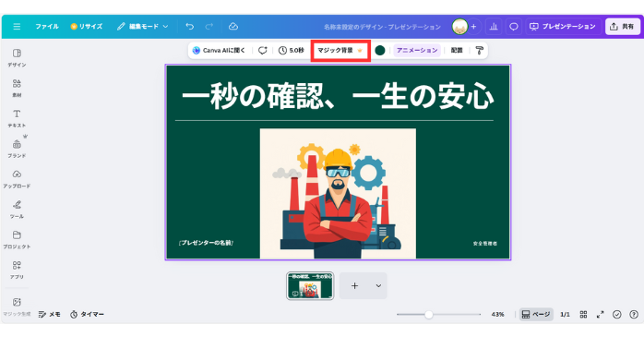Screen dimensions: 644x337
Task: Click the redo arrow
Action: click(x=209, y=26)
